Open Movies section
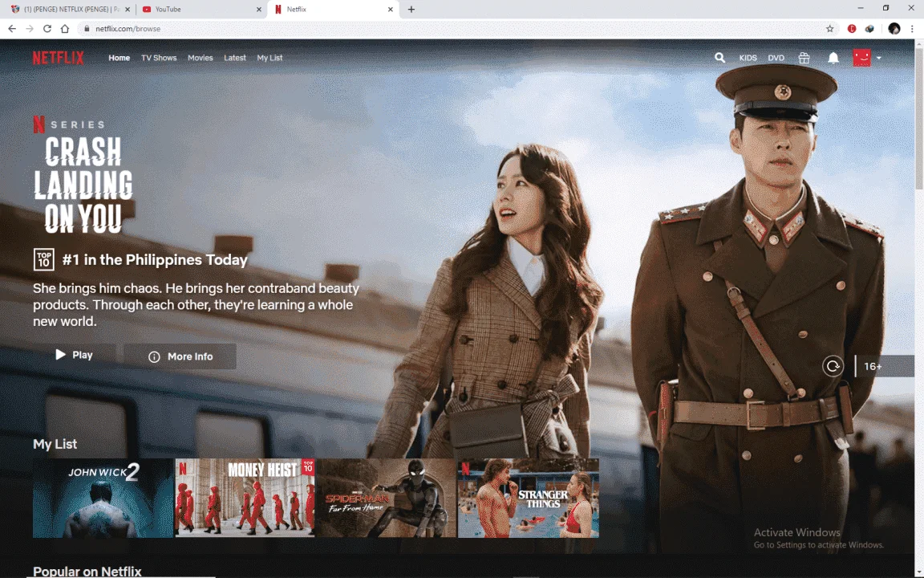The height and width of the screenshot is (578, 924). [201, 58]
